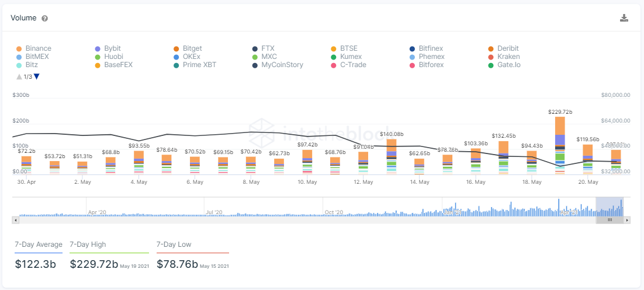Click the $62.65b volume bar
The width and height of the screenshot is (644, 290).
click(420, 166)
